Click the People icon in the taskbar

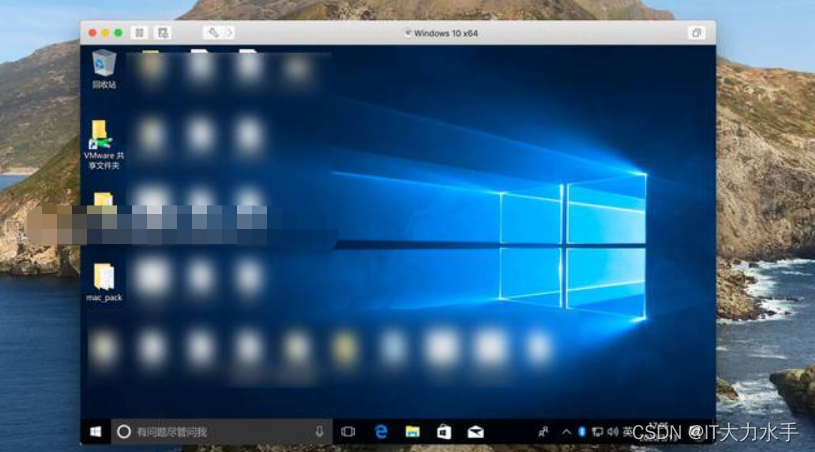pos(543,432)
